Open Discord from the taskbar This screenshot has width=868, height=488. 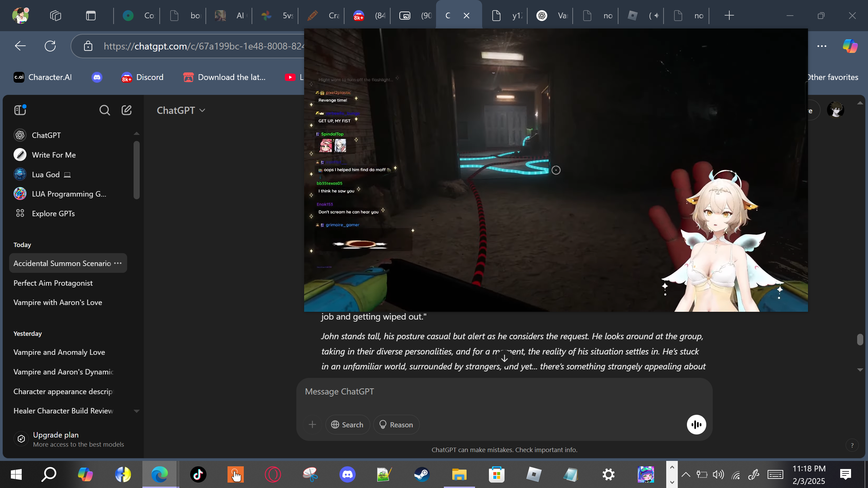[x=347, y=474]
